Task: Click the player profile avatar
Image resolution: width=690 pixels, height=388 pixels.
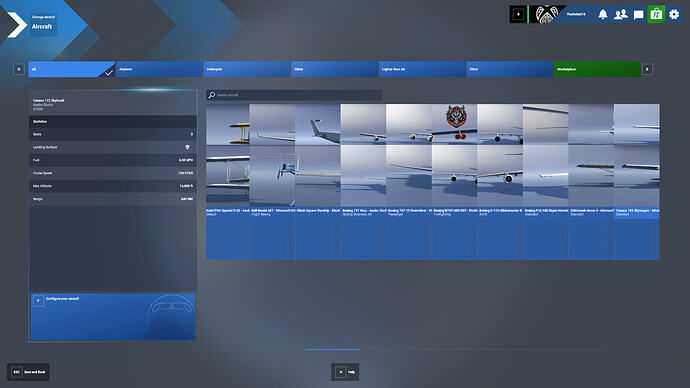Action: [546, 15]
